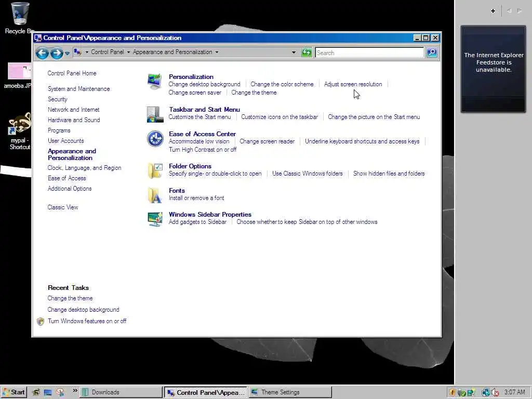Open Ease of Access in left pane
The width and height of the screenshot is (532, 399).
[67, 179]
